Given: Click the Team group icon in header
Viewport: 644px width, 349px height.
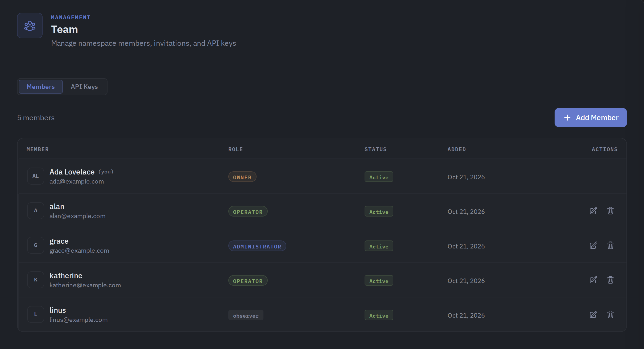Looking at the screenshot, I should coord(30,26).
